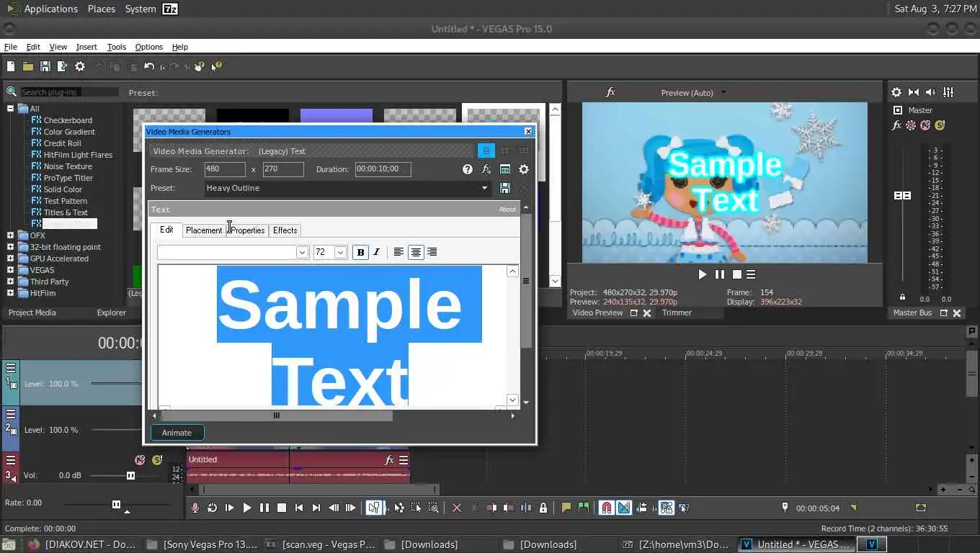
Task: Expand the GPU Accelerated folder
Action: [x=10, y=258]
